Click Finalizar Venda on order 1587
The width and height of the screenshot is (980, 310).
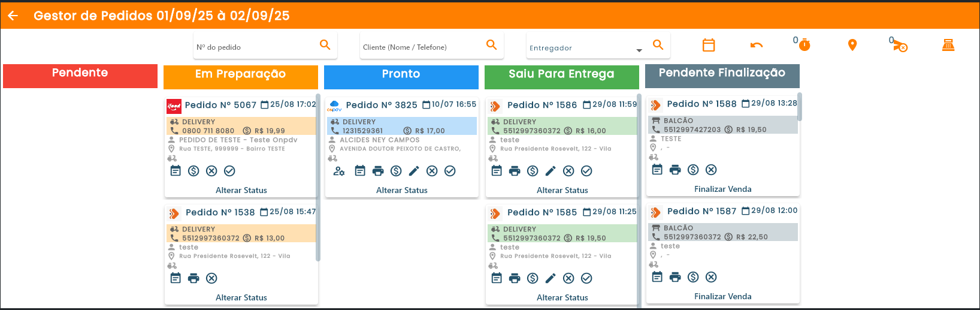[722, 296]
